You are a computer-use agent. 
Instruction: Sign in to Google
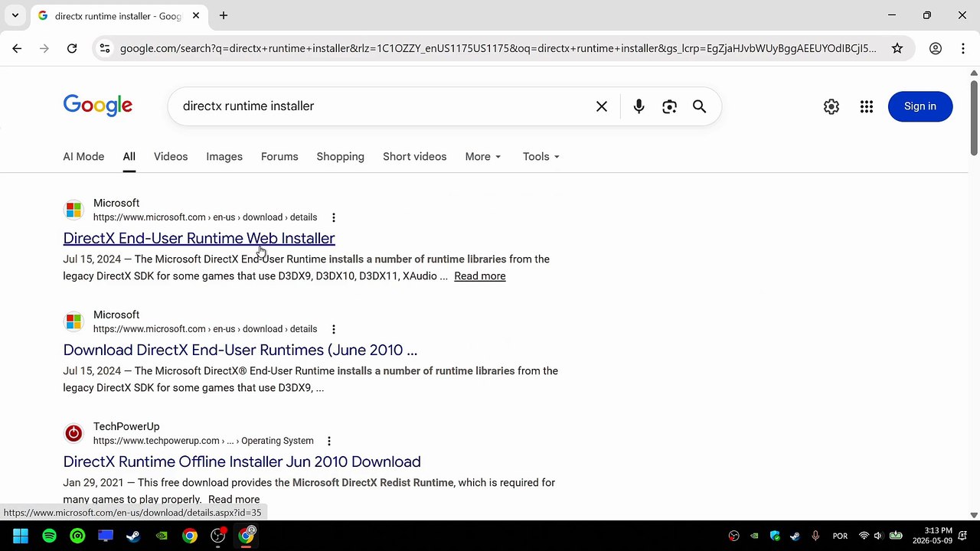pos(920,106)
